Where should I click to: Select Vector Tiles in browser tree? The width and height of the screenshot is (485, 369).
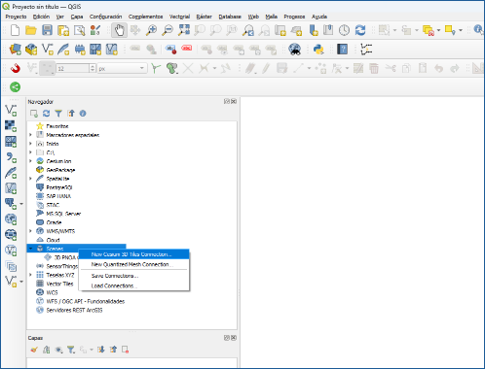click(59, 284)
